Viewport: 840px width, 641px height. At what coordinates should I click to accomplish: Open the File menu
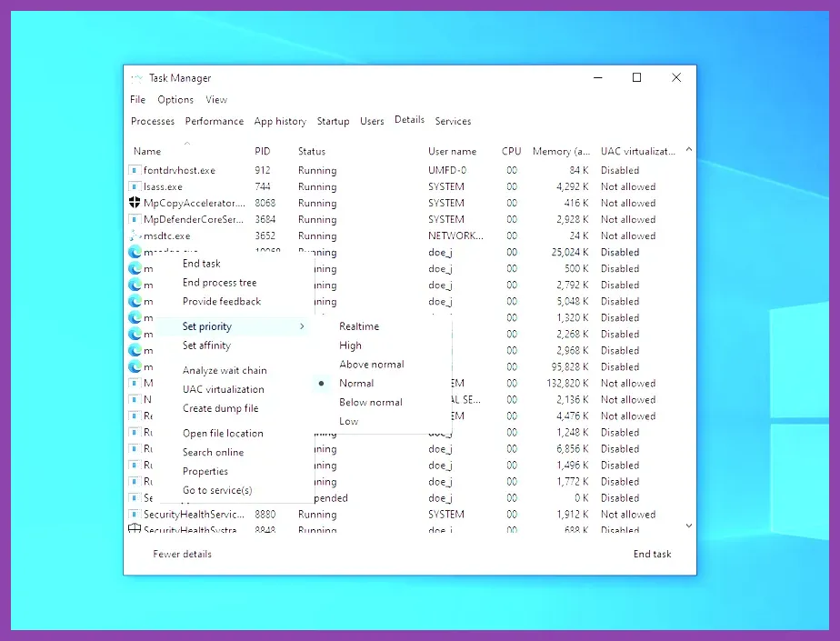[137, 100]
